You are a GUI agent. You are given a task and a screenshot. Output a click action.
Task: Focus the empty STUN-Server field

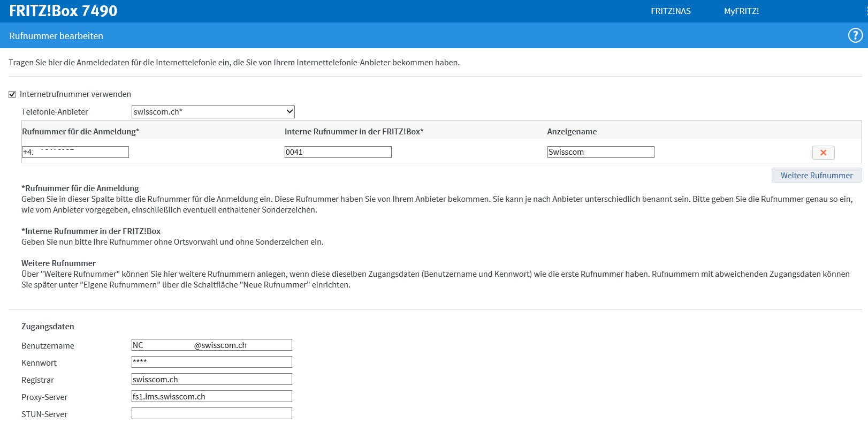tap(211, 414)
